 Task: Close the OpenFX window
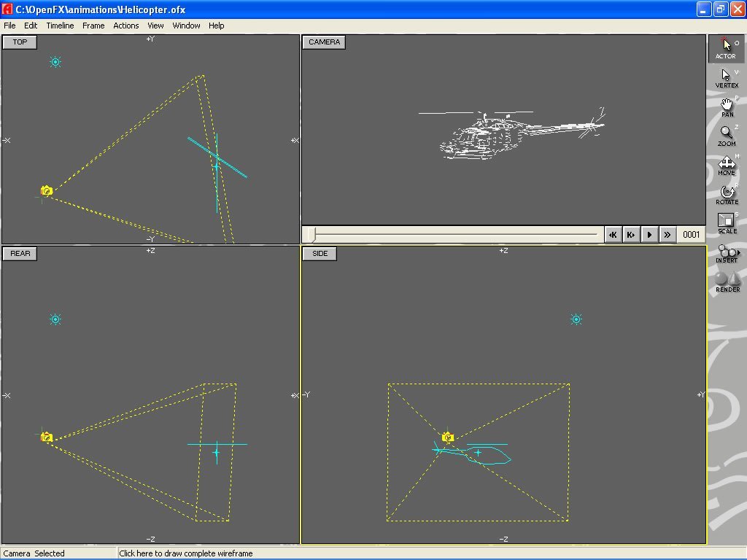pos(737,9)
